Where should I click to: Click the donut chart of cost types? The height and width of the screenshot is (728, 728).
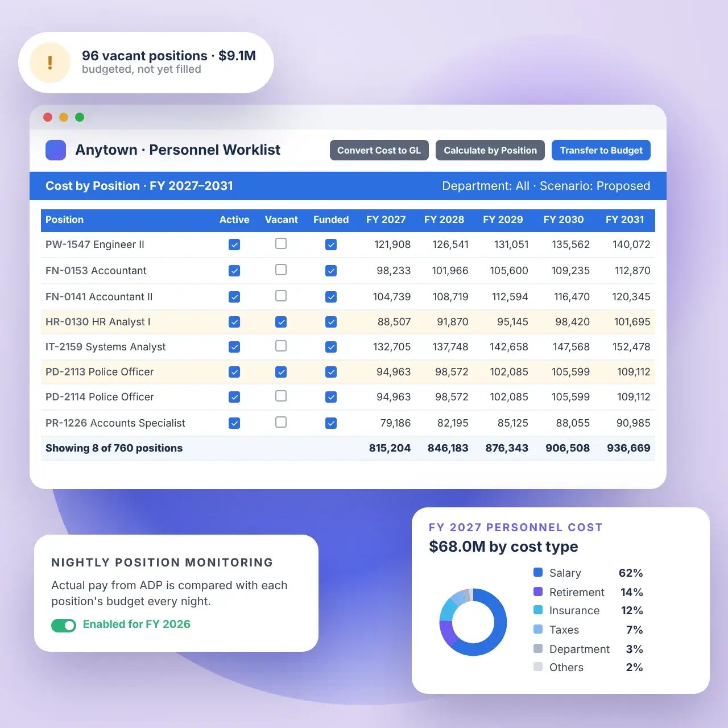pos(473,622)
